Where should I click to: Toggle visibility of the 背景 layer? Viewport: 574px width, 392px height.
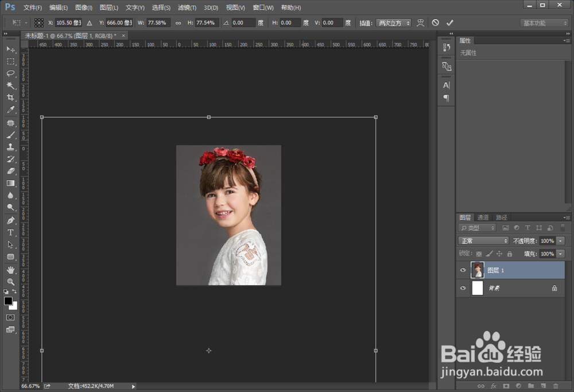(463, 288)
